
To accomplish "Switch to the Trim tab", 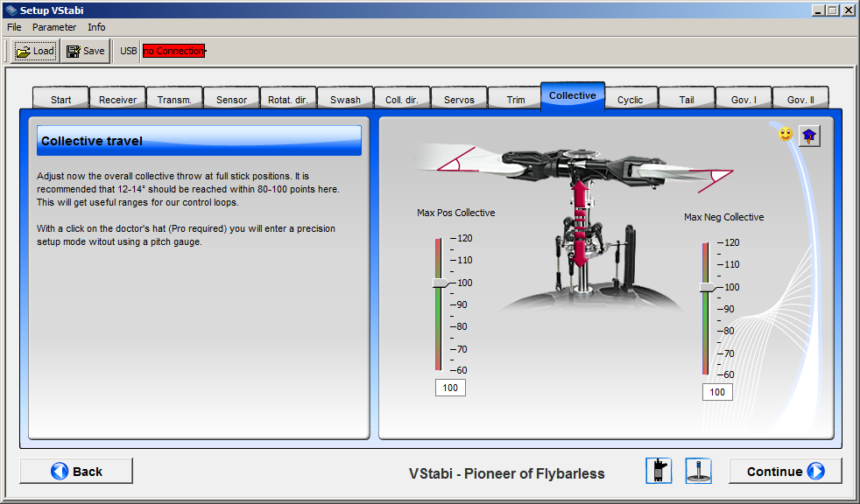I will pyautogui.click(x=516, y=99).
